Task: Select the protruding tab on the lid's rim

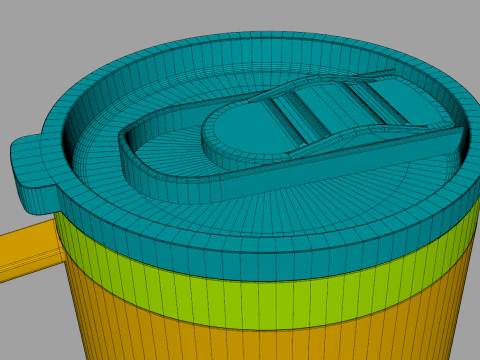Action: [32, 172]
